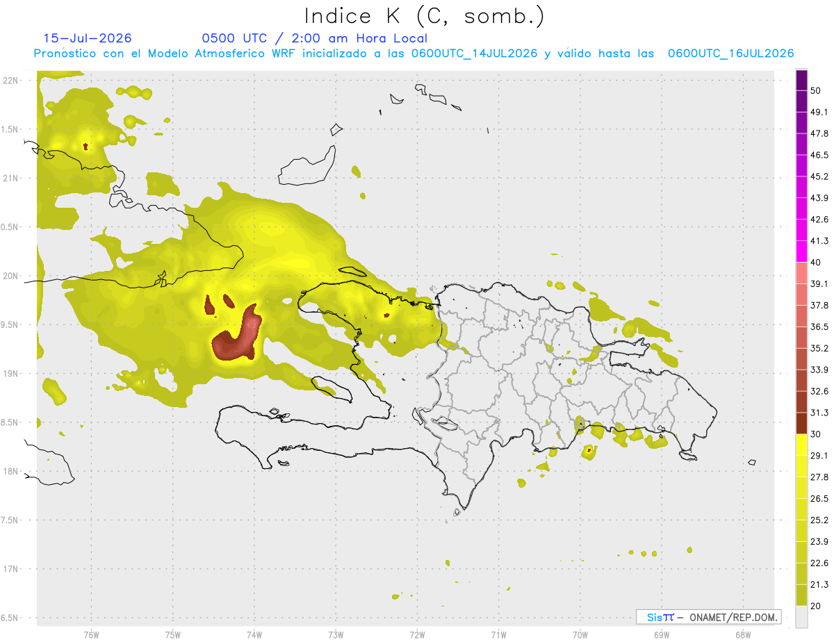This screenshot has height=644, width=834.
Task: Click the "9.5N" latitude tick label
Action: pyautogui.click(x=10, y=324)
